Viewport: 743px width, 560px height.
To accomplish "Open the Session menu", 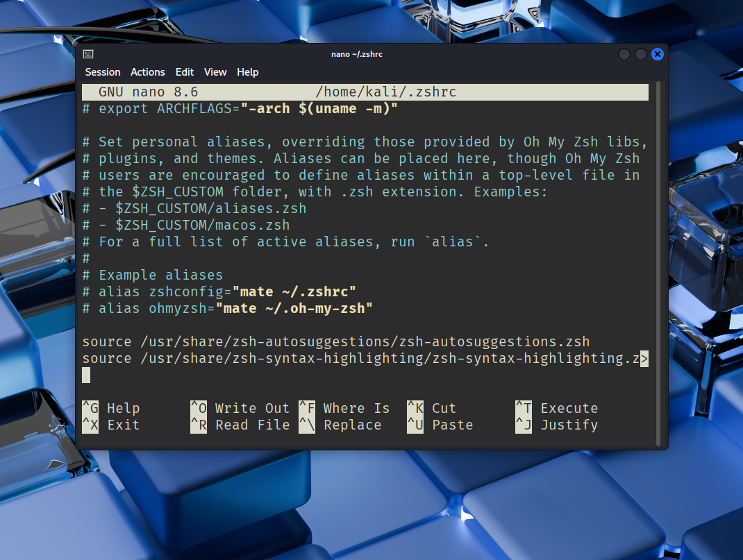I will pyautogui.click(x=103, y=72).
